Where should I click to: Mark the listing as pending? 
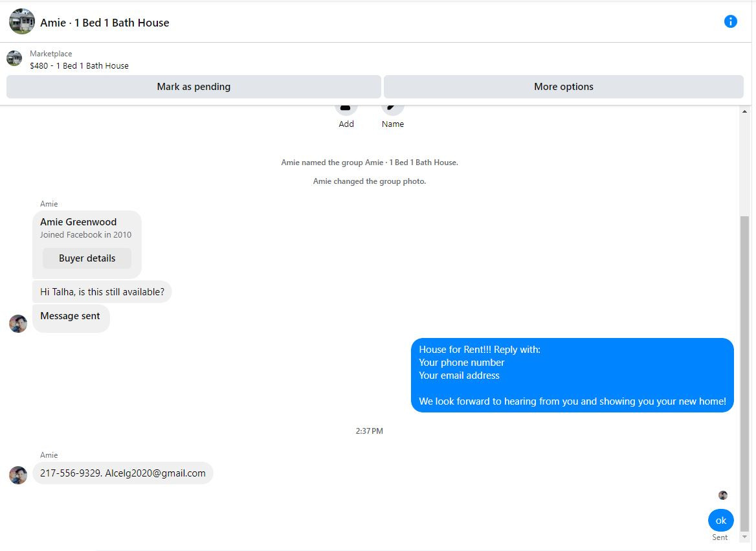194,87
